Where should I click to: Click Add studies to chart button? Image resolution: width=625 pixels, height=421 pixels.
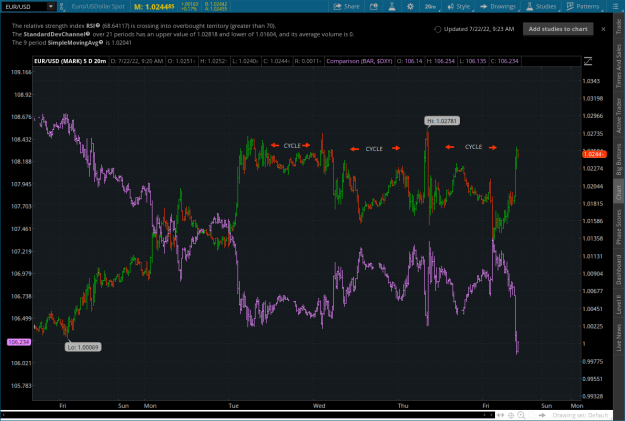(558, 29)
